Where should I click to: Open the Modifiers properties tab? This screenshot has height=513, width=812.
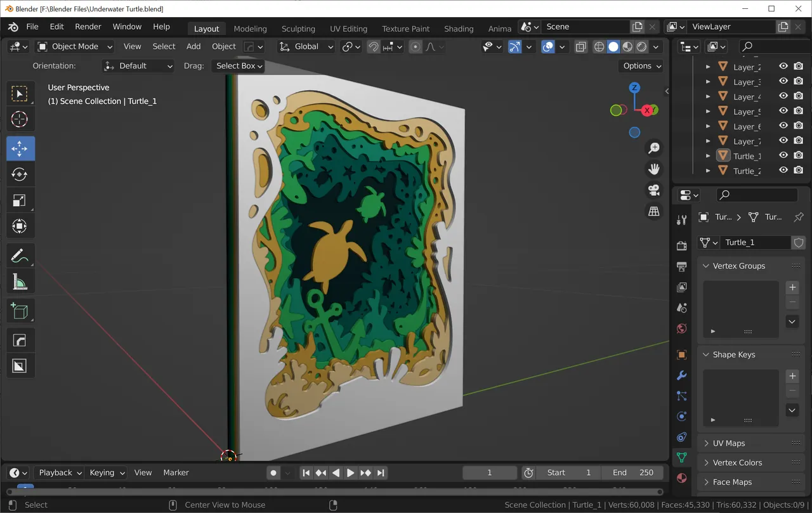[x=682, y=375]
